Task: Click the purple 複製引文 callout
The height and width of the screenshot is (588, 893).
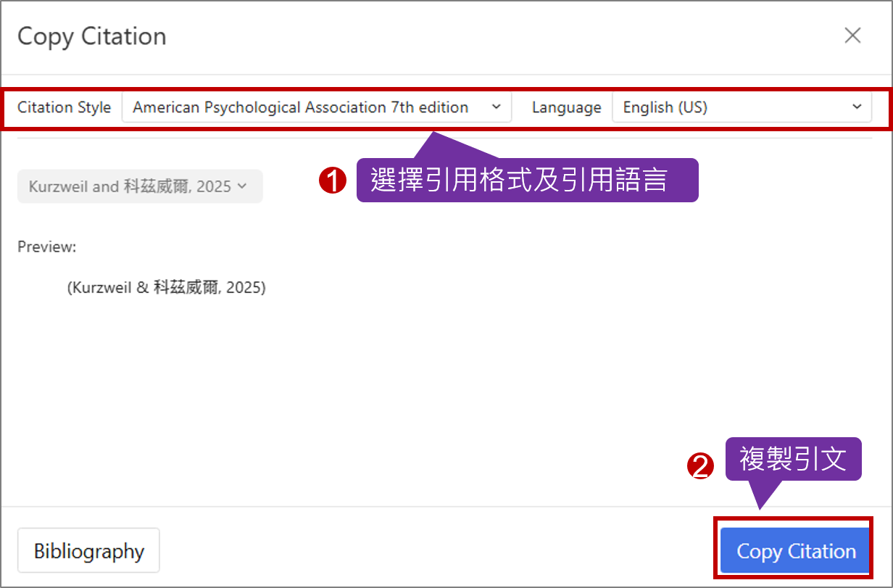Action: 793,459
